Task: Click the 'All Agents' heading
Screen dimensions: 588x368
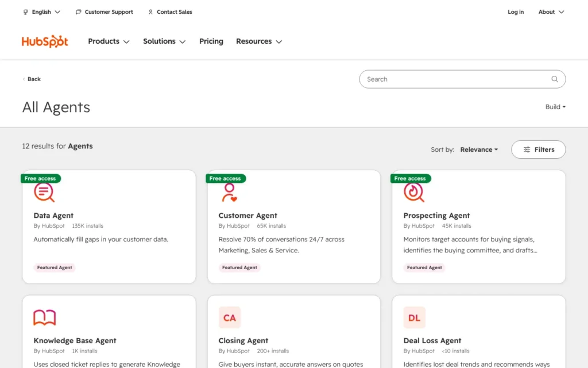Action: (56, 108)
